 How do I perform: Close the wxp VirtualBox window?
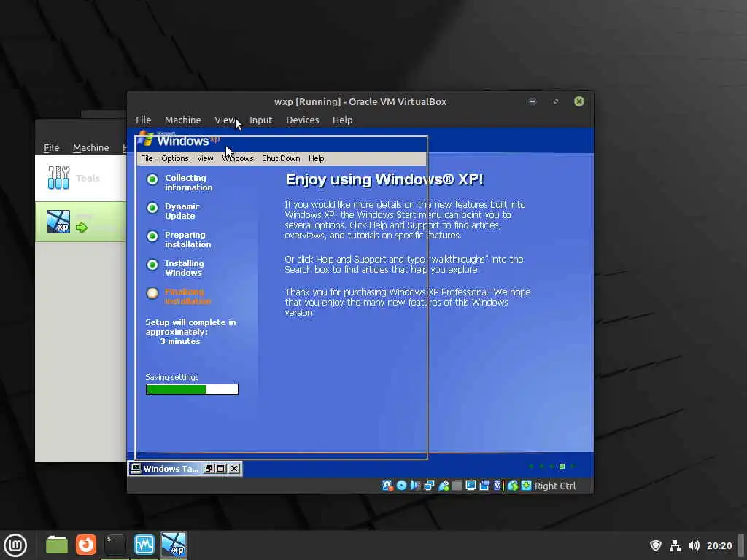point(578,101)
